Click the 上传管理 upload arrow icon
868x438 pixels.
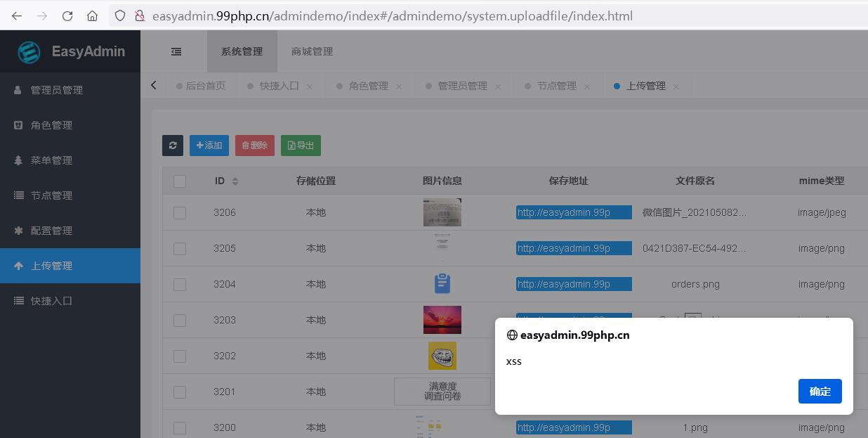[x=19, y=266]
